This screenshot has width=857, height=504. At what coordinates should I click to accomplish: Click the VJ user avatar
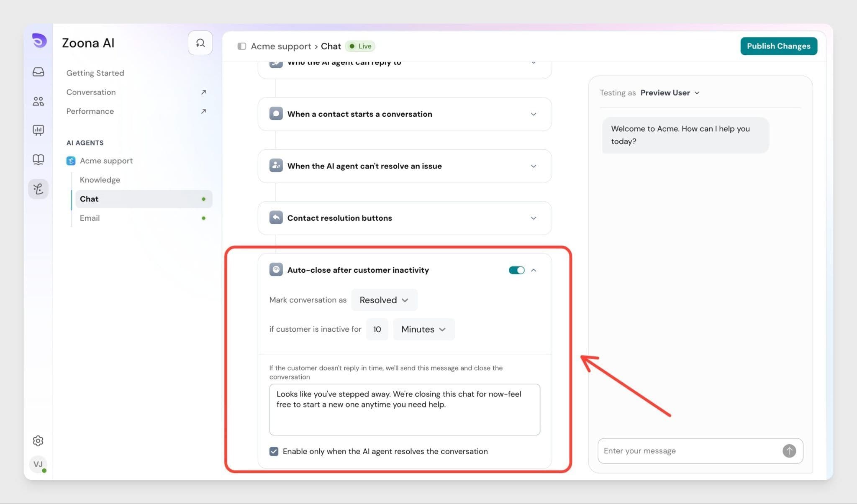pos(38,464)
